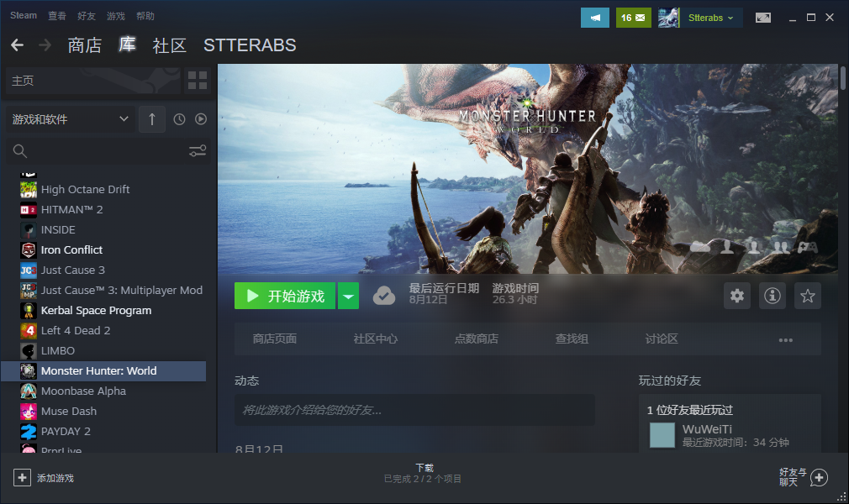Open friend WuWeiTi's avatar
This screenshot has width=849, height=504.
click(x=662, y=435)
